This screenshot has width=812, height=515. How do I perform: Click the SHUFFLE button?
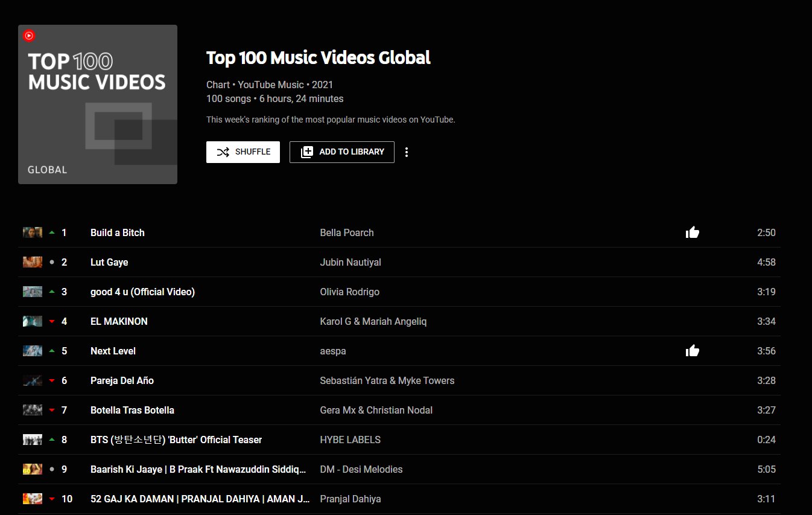pyautogui.click(x=243, y=152)
